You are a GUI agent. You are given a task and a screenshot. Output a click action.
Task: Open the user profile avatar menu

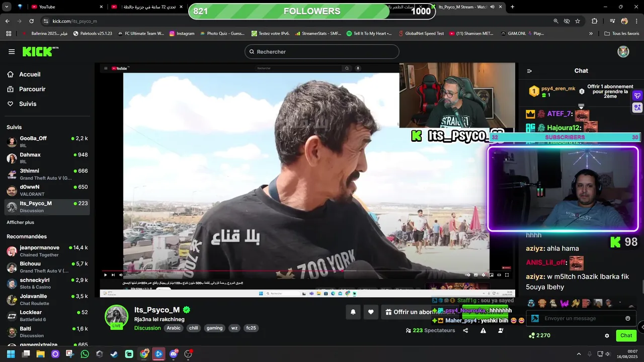[x=623, y=51]
